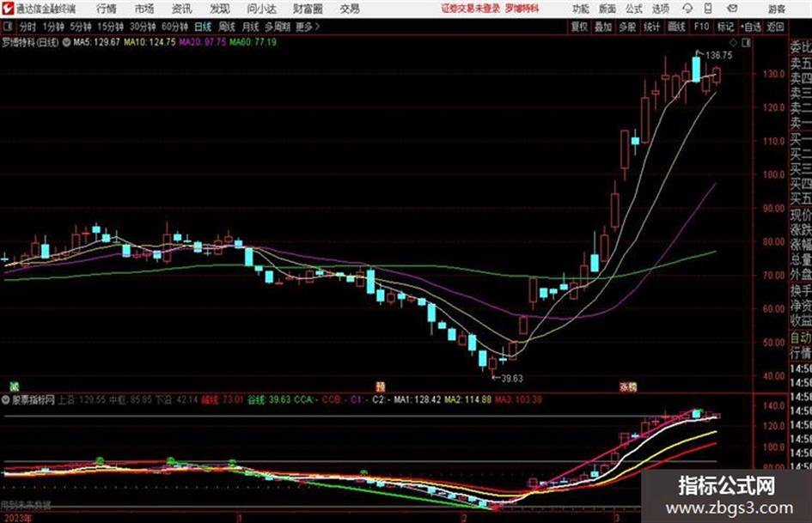Viewport: 812px width, 523px height.
Task: Switch to 60分钟 chart period
Action: [x=174, y=27]
